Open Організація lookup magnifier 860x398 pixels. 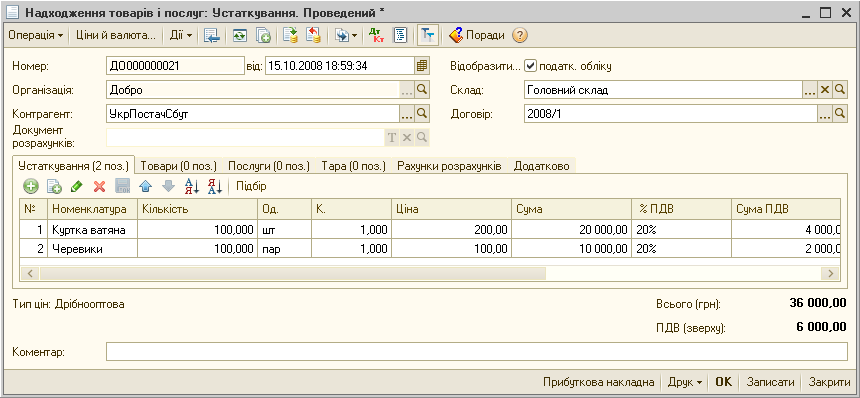tap(422, 90)
